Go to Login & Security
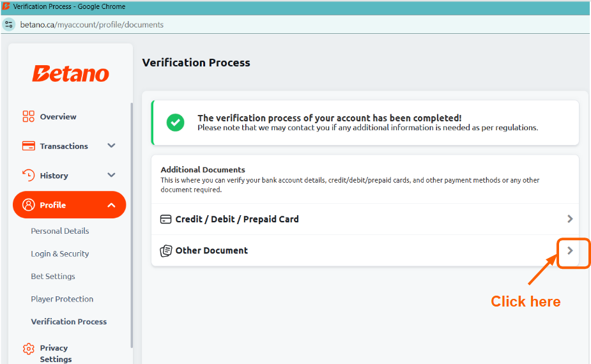Screen dimensions: 591x364 [x=60, y=254]
